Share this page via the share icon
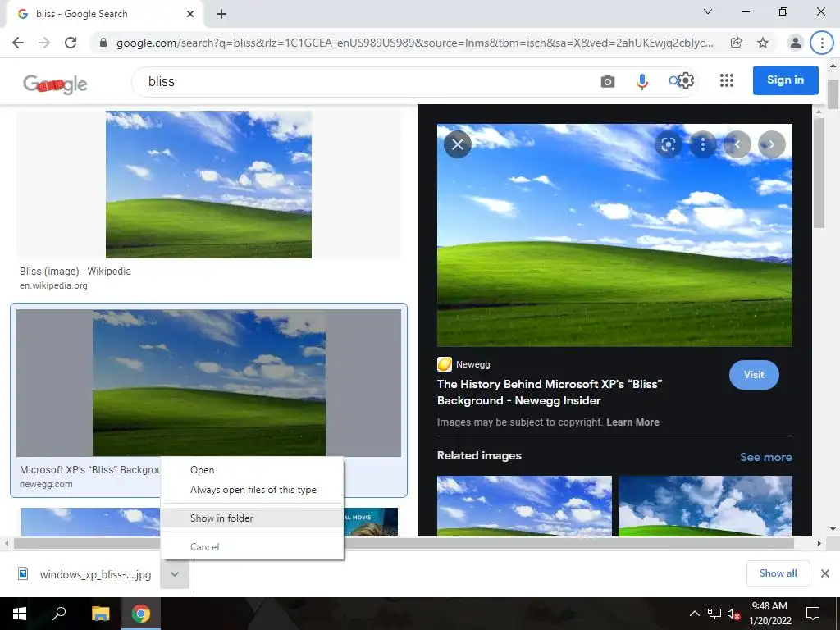This screenshot has width=840, height=630. (x=737, y=43)
